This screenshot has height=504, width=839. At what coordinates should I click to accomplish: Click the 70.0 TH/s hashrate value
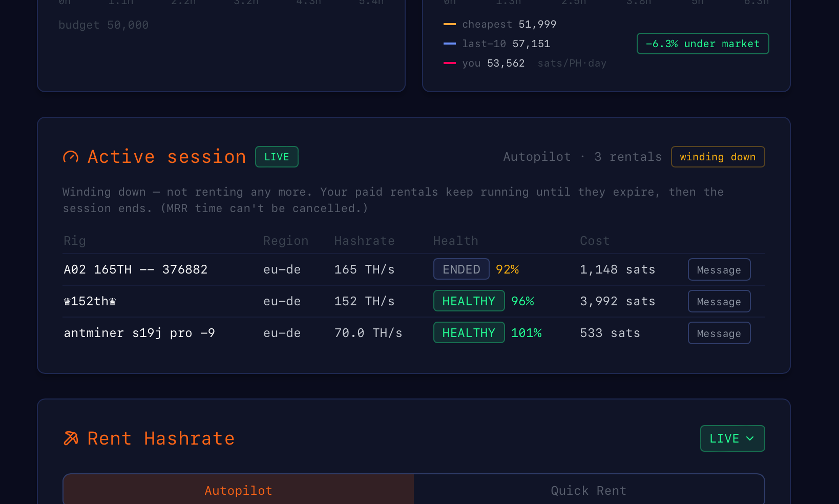[368, 333]
